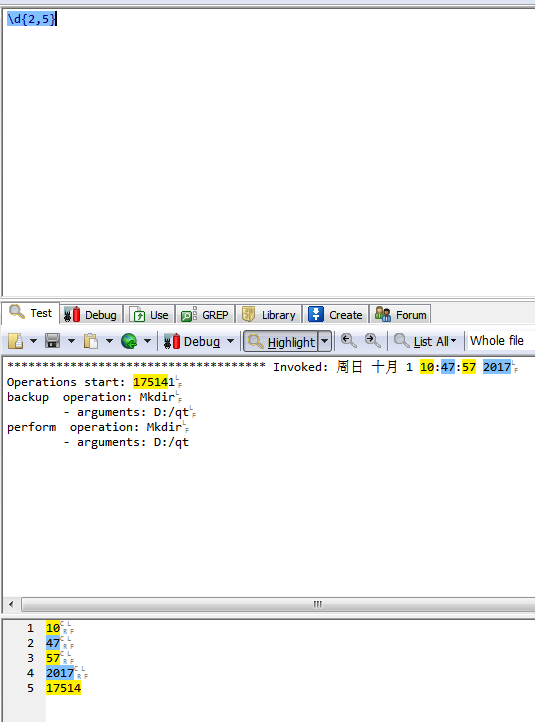Screen dimensions: 535x722
Task: Toggle the Highlight button
Action: (281, 342)
